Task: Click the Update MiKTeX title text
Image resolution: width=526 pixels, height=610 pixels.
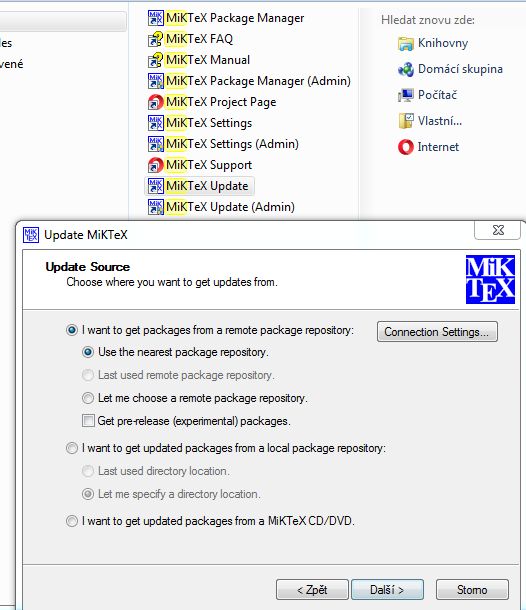Action: click(86, 235)
